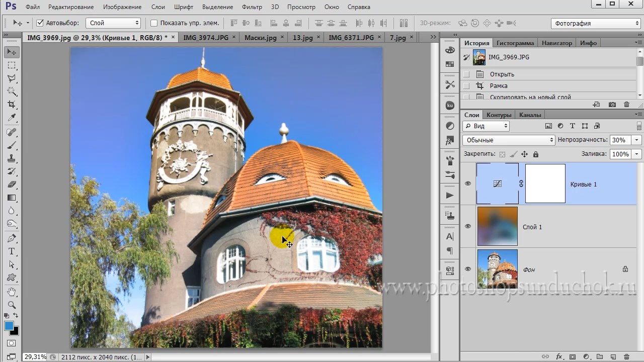This screenshot has width=644, height=362.
Task: Select the Hand tool
Action: 12,292
